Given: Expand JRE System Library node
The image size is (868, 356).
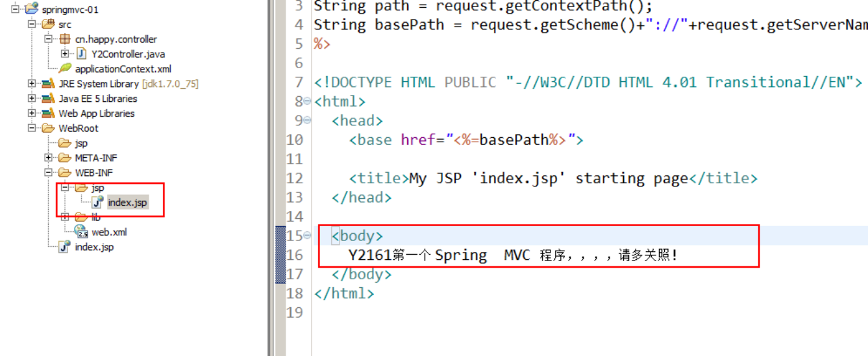Looking at the screenshot, I should (32, 83).
